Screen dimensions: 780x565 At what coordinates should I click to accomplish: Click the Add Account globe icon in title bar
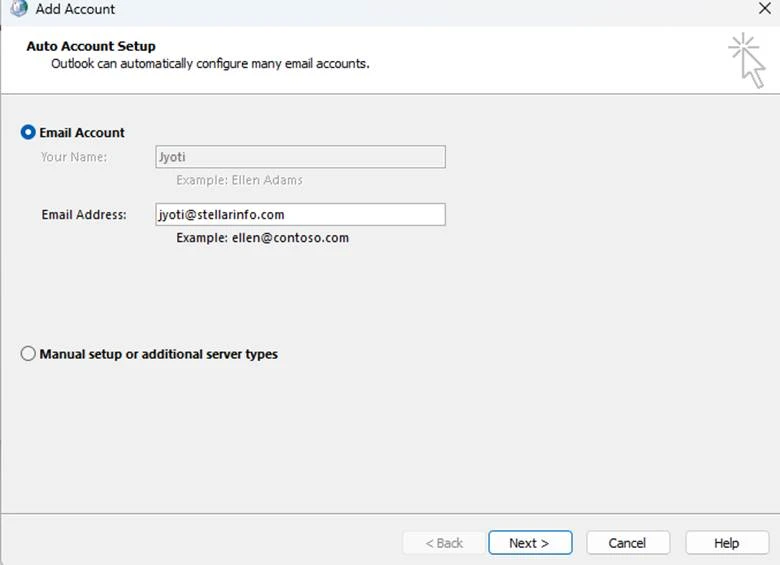point(18,9)
